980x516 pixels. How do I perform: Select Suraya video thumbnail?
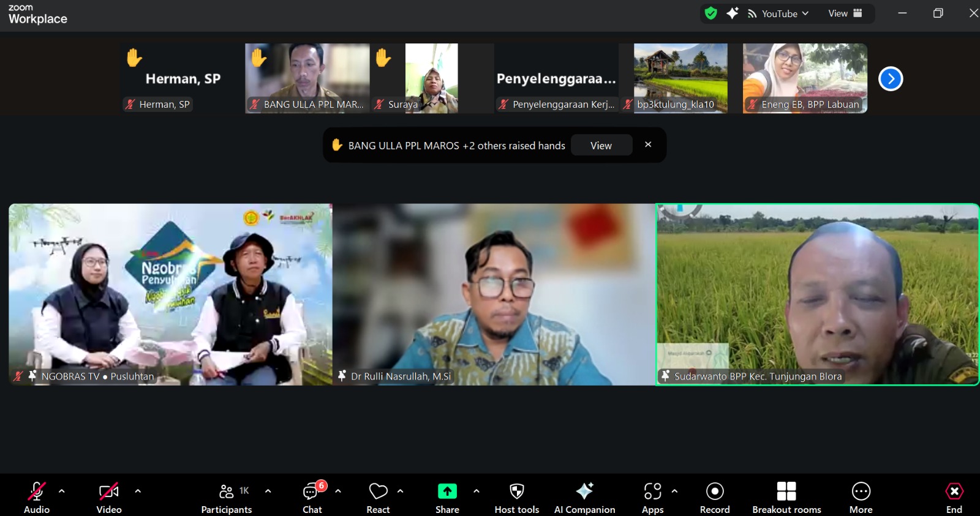click(x=431, y=78)
